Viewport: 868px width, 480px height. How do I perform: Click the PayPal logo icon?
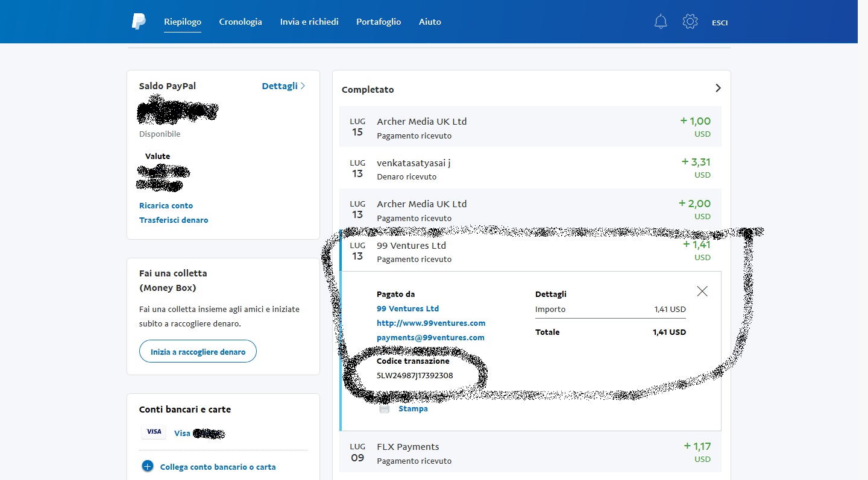(139, 22)
